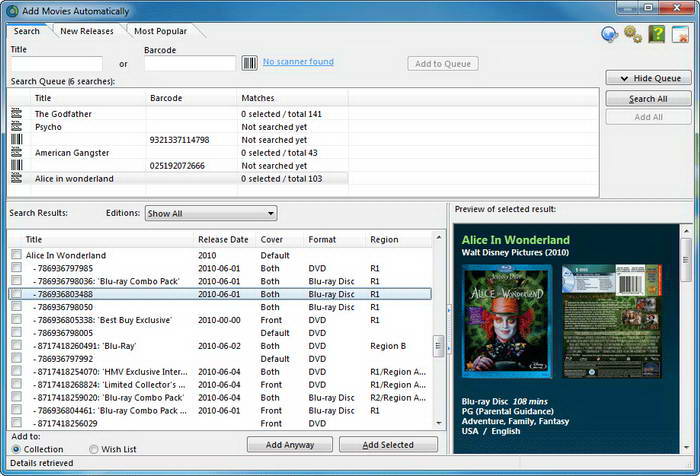Tick the checkbox for result 786936798050
The image size is (700, 476).
click(17, 306)
